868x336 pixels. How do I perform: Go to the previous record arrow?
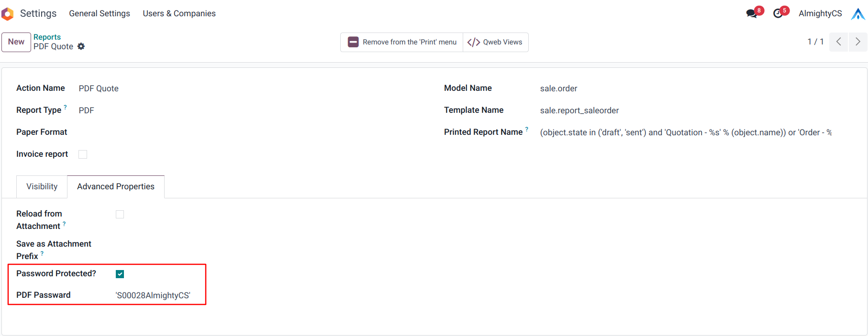[x=838, y=42]
